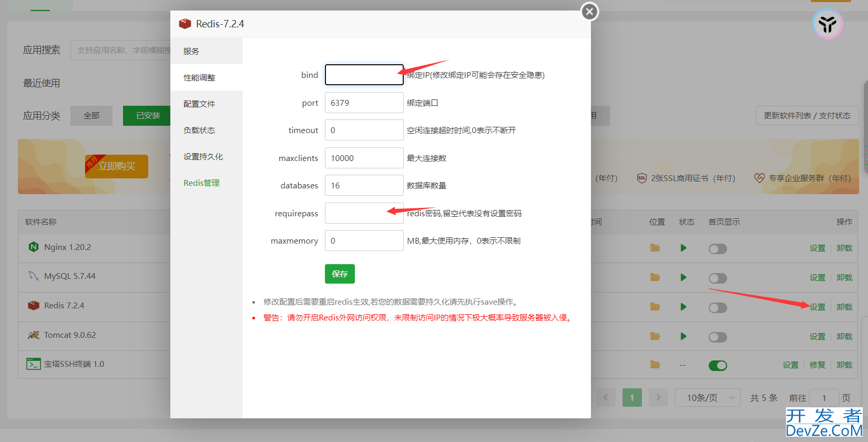Screen dimensions: 868x442
Task: Click the Redis logo in the software list
Action: [x=34, y=305]
